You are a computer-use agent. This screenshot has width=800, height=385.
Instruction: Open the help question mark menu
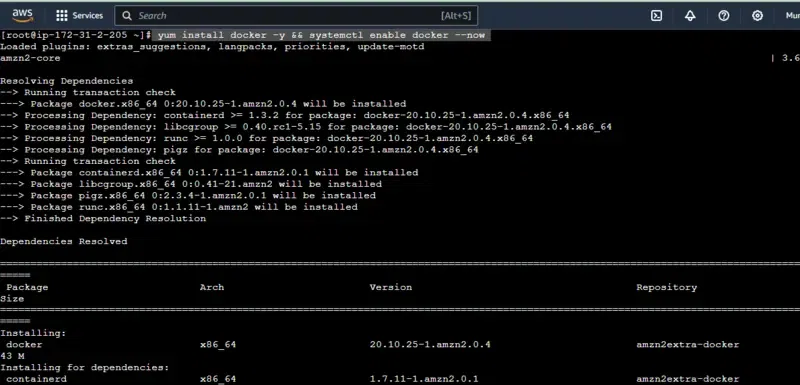coord(723,16)
